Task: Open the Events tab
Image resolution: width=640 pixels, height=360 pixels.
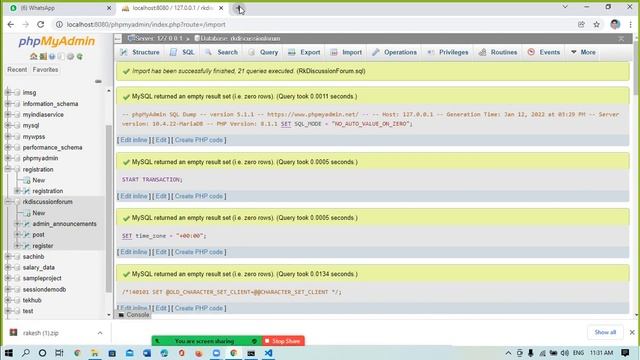Action: coord(544,52)
